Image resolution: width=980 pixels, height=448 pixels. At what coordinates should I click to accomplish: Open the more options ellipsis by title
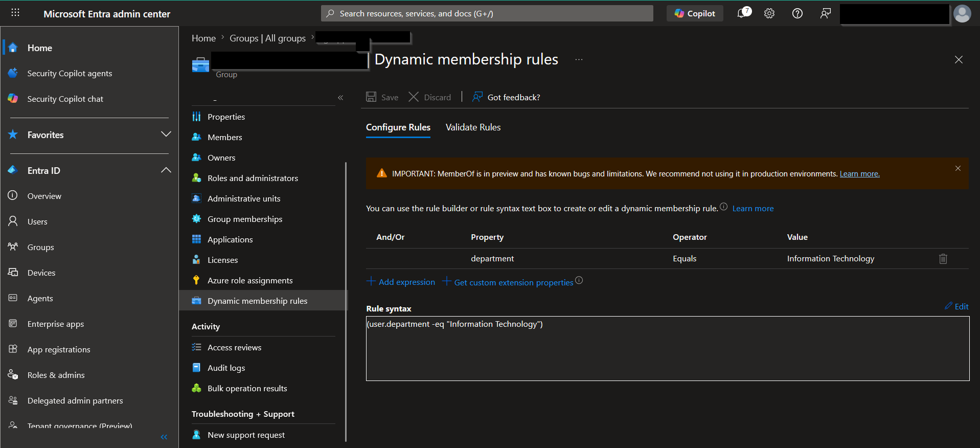579,60
